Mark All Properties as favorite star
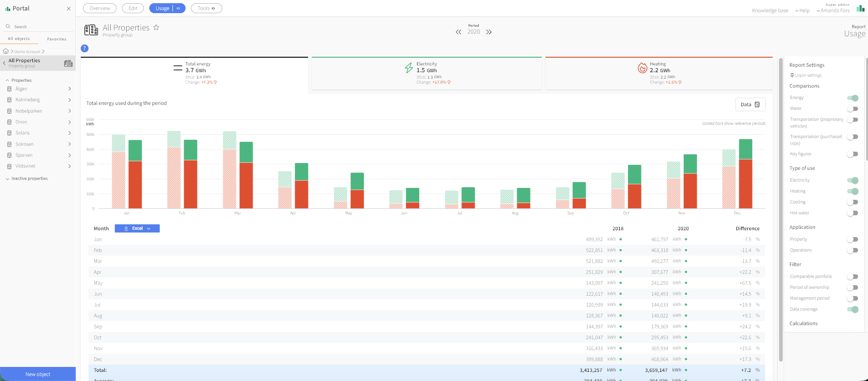 coord(156,27)
